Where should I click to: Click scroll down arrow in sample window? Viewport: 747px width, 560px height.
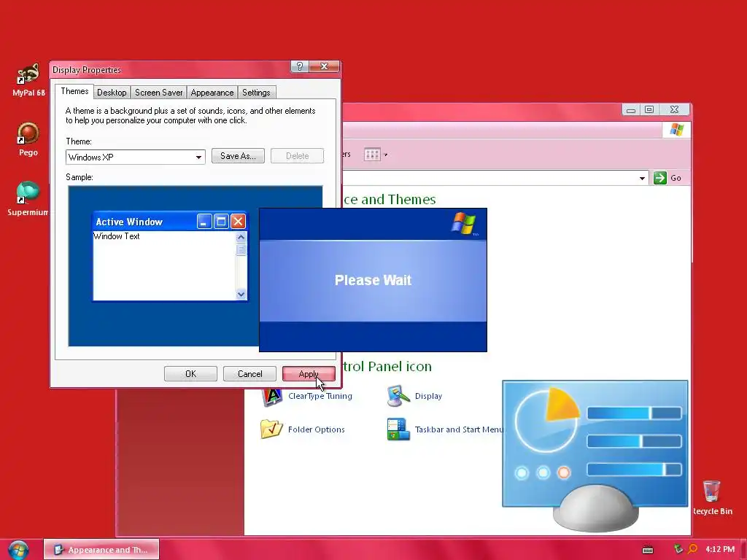241,295
